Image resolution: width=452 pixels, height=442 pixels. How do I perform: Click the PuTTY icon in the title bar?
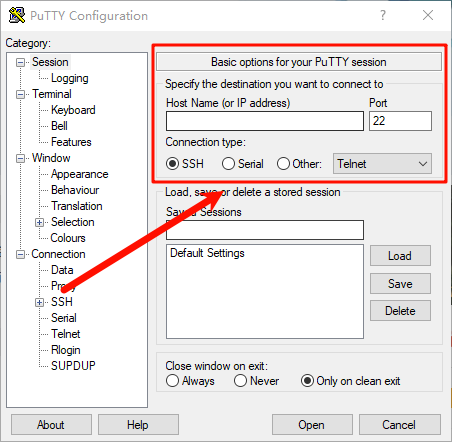coord(17,15)
